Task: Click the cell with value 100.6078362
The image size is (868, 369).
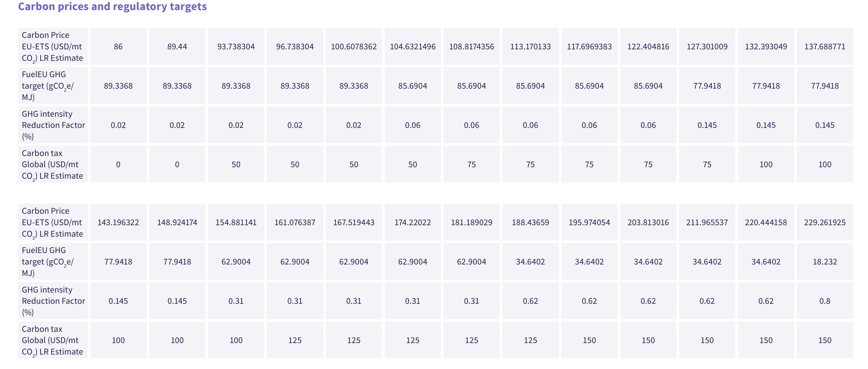Action: click(354, 47)
